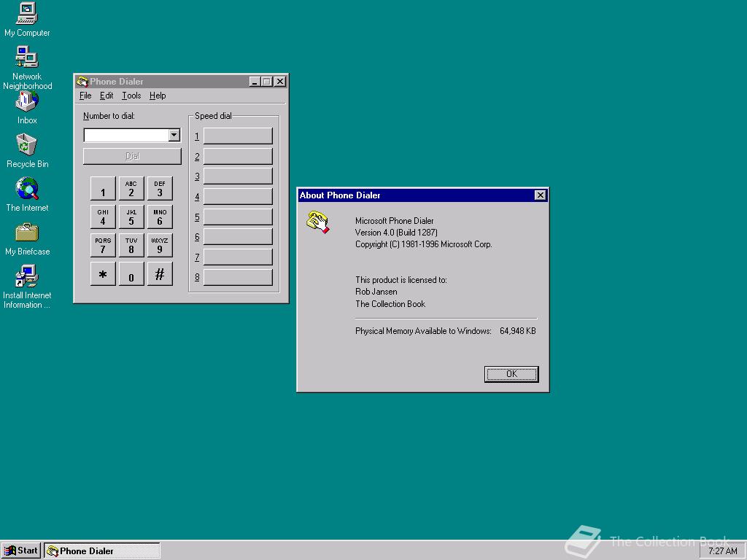Click 'The Collection Book' licensee text in dialog
This screenshot has height=560, width=747.
click(x=390, y=304)
